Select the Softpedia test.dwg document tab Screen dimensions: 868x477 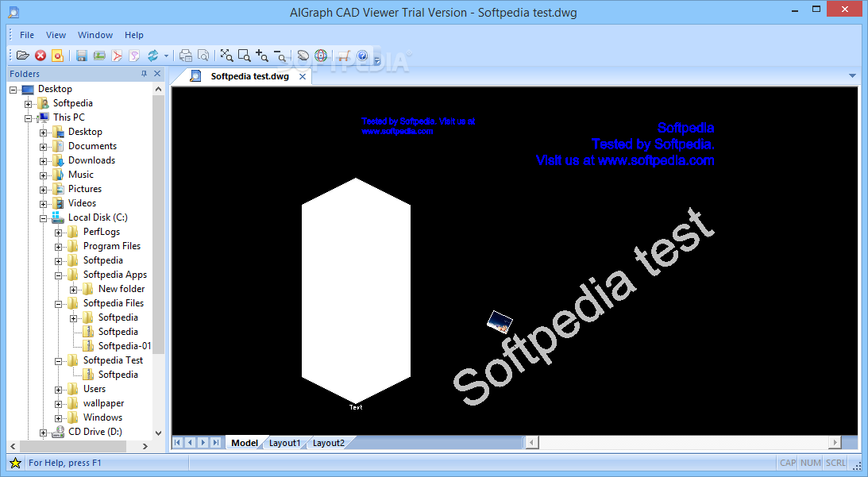pos(249,76)
